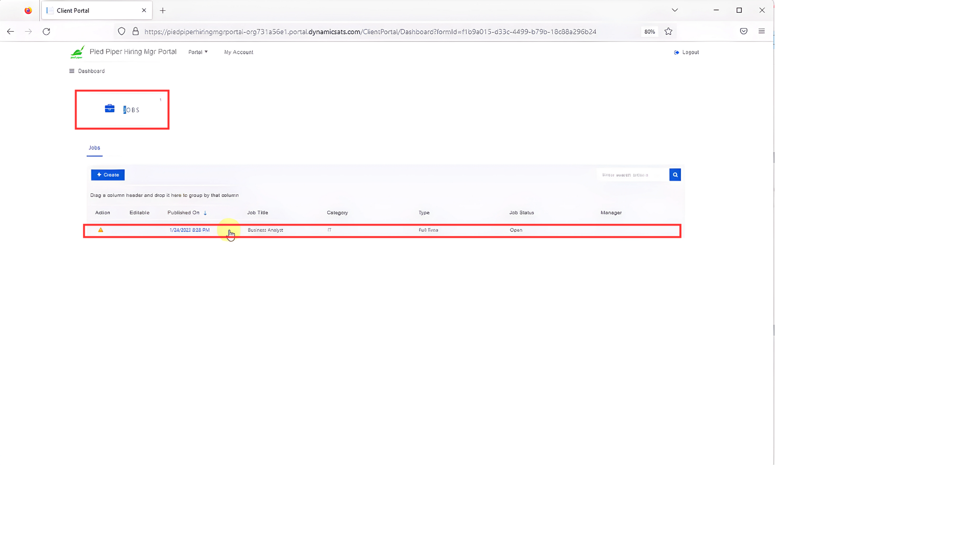Click the group-by drag column hint area
The image size is (980, 551).
pos(164,195)
